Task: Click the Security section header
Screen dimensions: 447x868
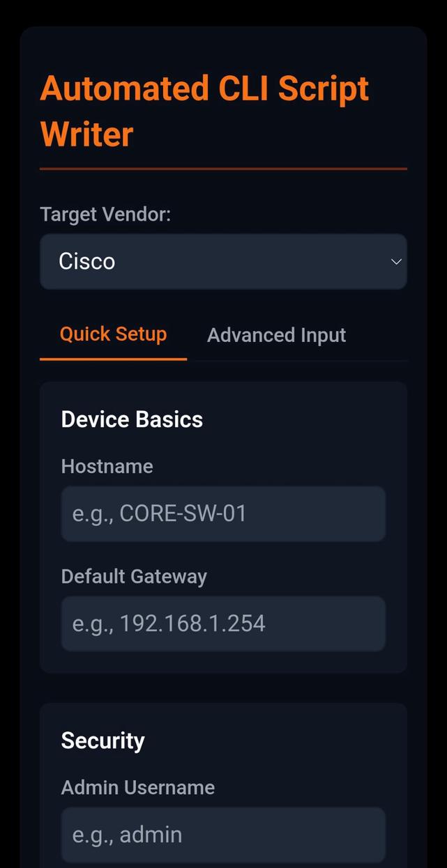Action: [x=103, y=741]
